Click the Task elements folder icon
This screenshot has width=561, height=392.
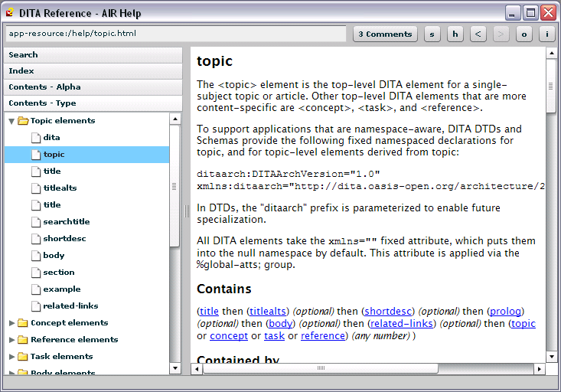click(22, 357)
